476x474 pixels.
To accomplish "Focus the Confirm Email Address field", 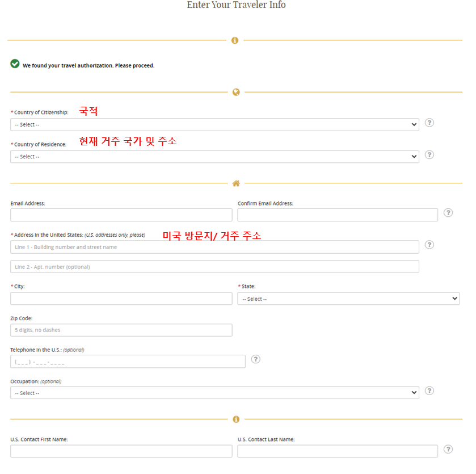I will (x=338, y=215).
